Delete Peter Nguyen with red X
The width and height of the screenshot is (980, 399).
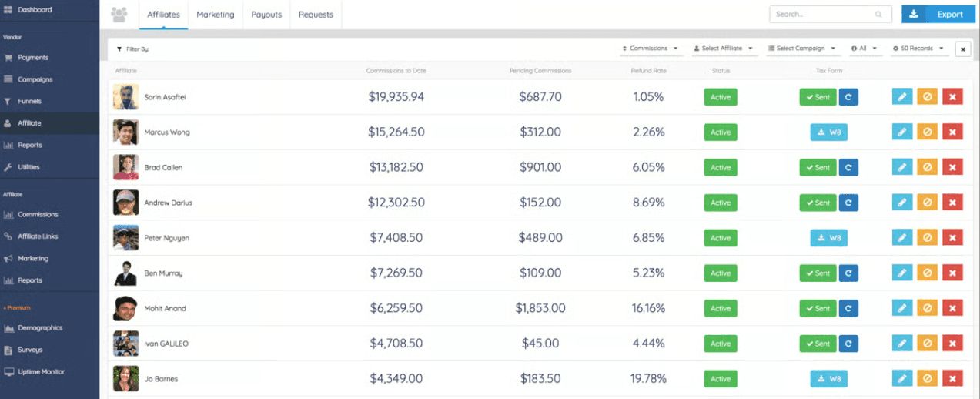(952, 238)
